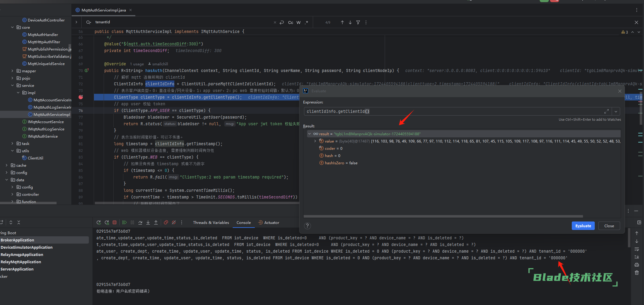Click the expression input field

coord(453,111)
